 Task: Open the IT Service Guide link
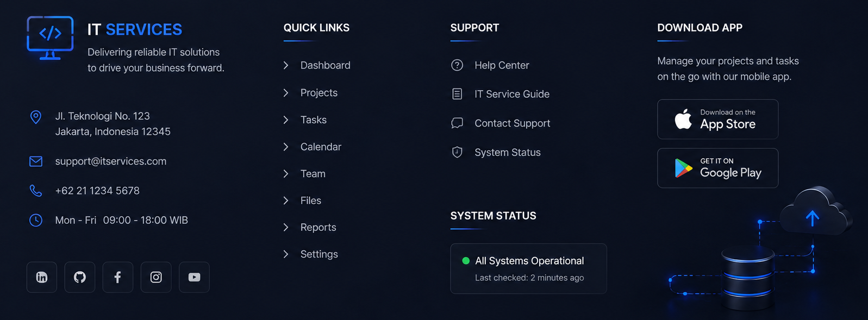(x=512, y=94)
